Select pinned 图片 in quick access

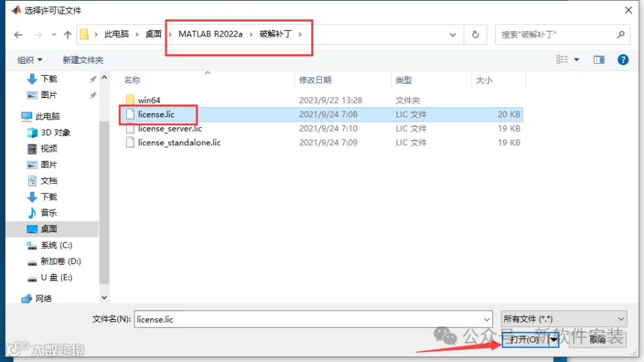[x=49, y=95]
